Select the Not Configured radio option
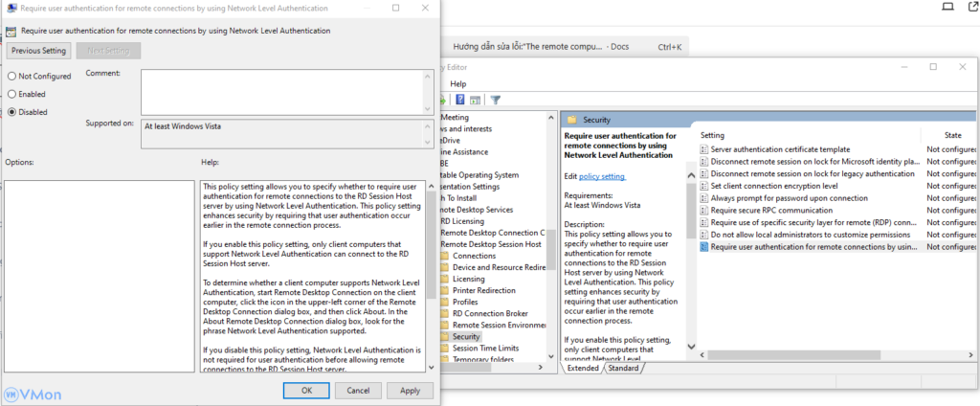This screenshot has width=980, height=406. [x=12, y=76]
